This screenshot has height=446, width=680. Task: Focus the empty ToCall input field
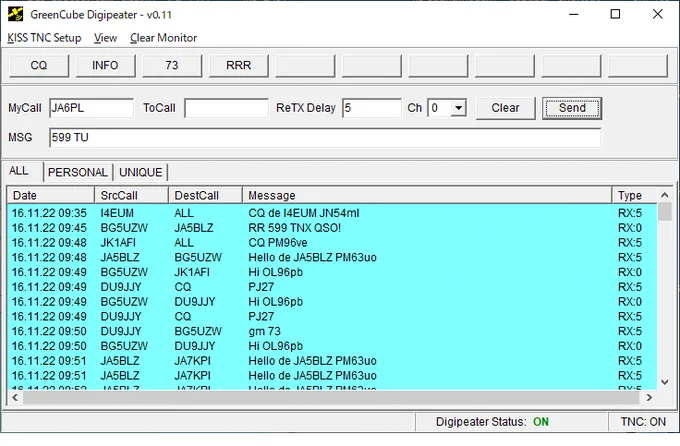click(226, 108)
